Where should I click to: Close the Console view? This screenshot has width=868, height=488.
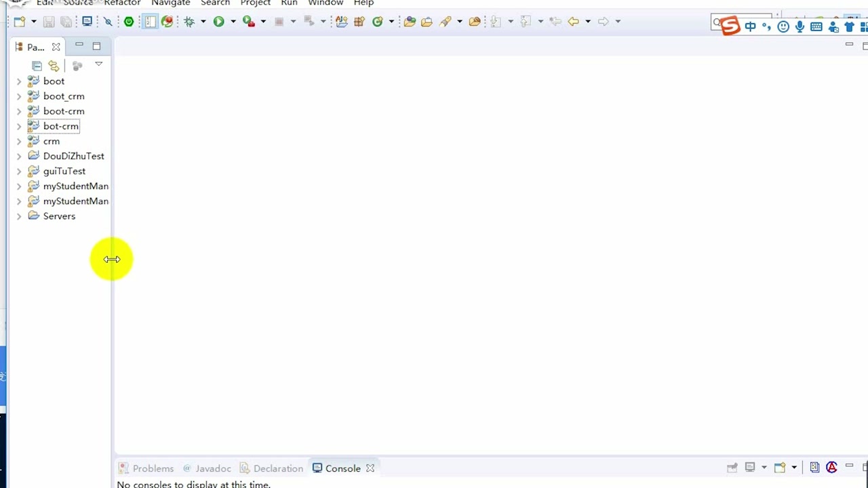(370, 468)
